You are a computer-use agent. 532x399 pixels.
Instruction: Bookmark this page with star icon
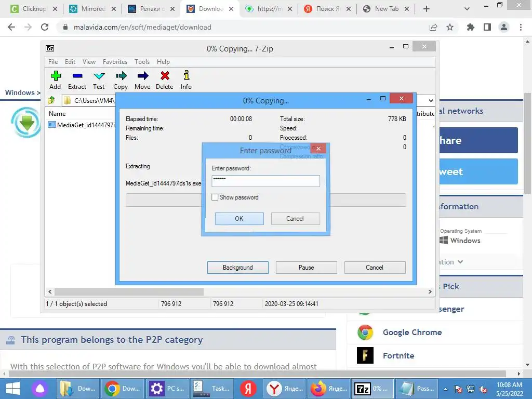450,27
